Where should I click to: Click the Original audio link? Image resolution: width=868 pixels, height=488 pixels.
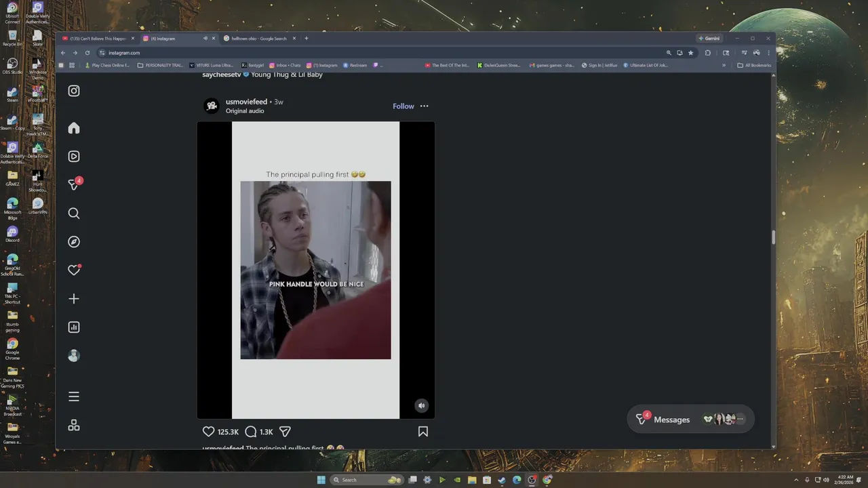point(245,111)
